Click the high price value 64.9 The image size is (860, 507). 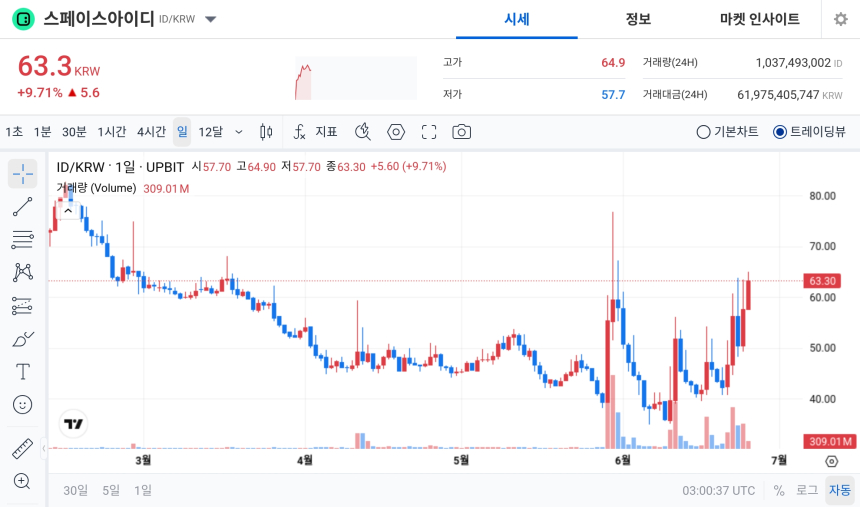[x=613, y=63]
